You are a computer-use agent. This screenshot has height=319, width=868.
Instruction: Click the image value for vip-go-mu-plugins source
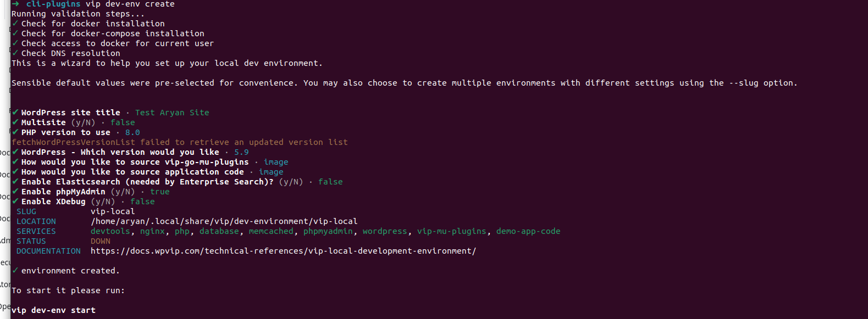coord(276,162)
